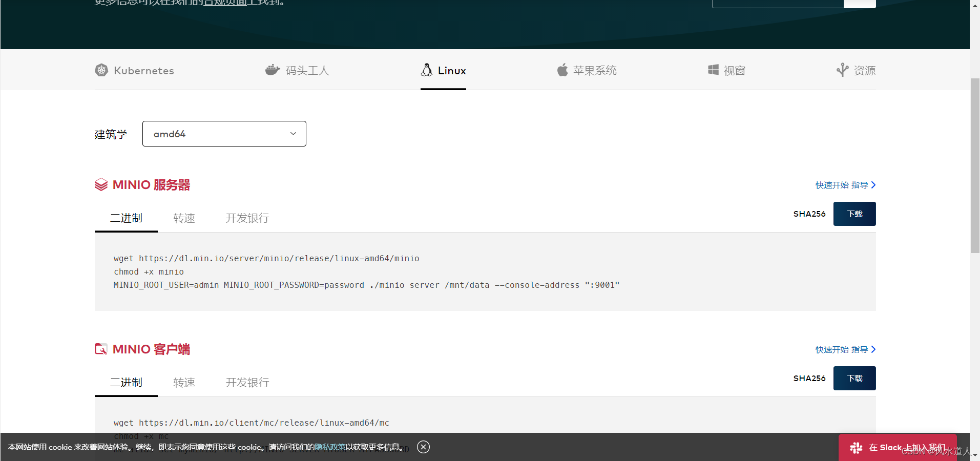This screenshot has height=461, width=980.
Task: Switch to the 资源 tab
Action: (856, 70)
